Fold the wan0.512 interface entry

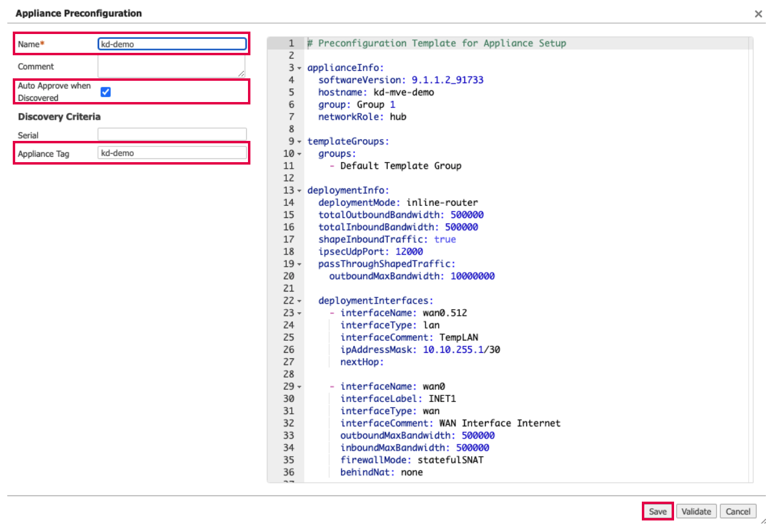300,313
